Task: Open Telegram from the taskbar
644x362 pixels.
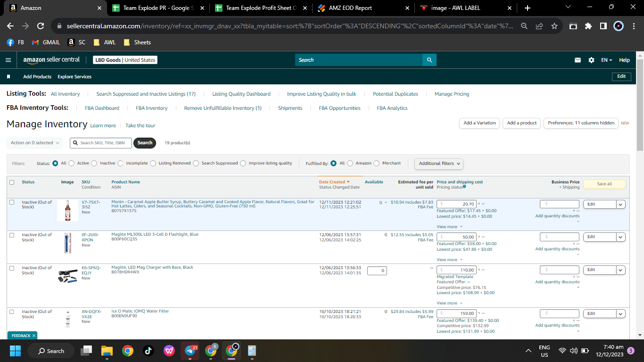Action: pos(191,351)
